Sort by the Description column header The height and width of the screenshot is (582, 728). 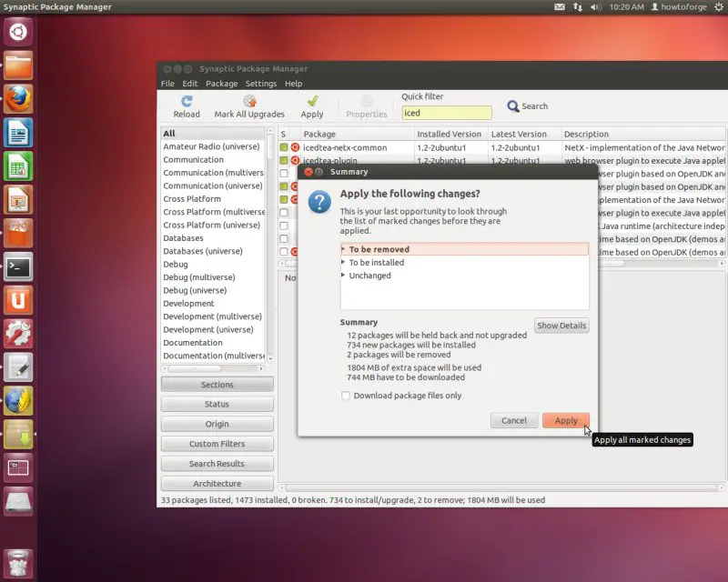643,134
